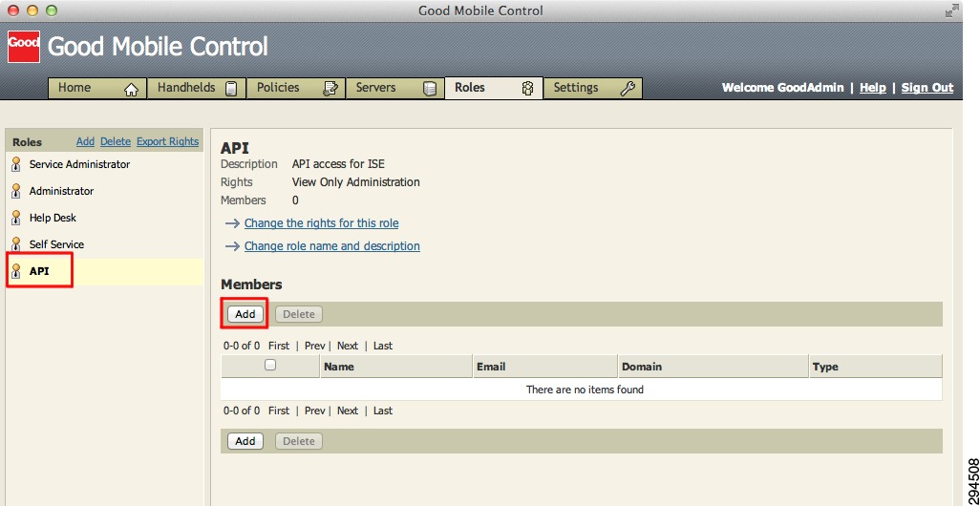Screen dimensions: 980x506
Task: Open the Home tab
Action: point(96,88)
